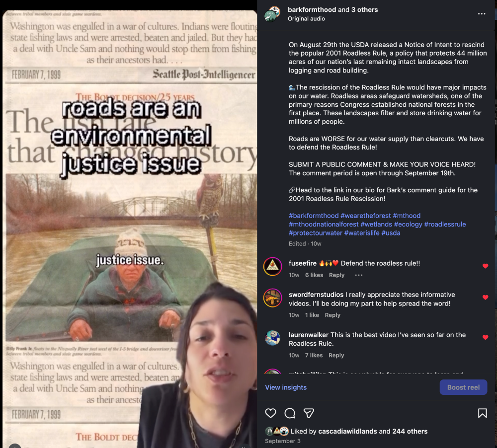
Task: Open more options on fuseefire's comment
Action: click(x=358, y=275)
